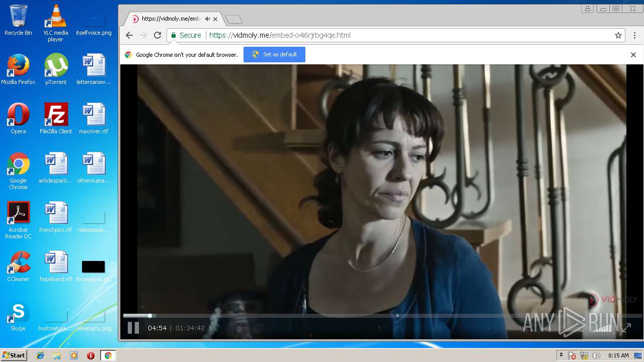Bookmark this page with star icon

point(618,35)
